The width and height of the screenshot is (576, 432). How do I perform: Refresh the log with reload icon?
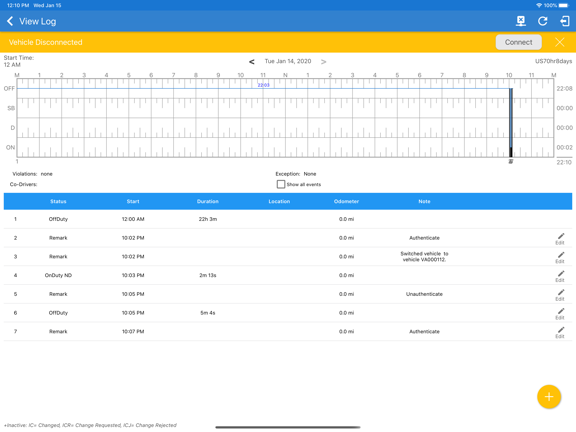(x=543, y=21)
